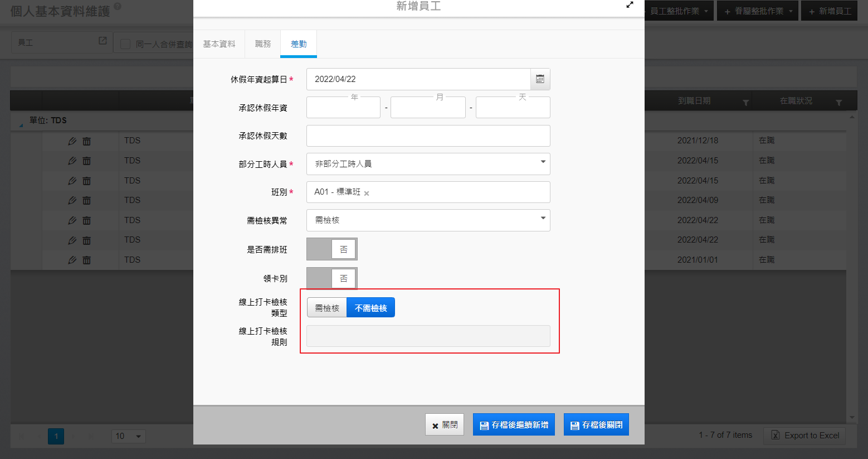This screenshot has height=459, width=868.
Task: Open calendar picker for 休假年資起算日
Action: pyautogui.click(x=540, y=79)
